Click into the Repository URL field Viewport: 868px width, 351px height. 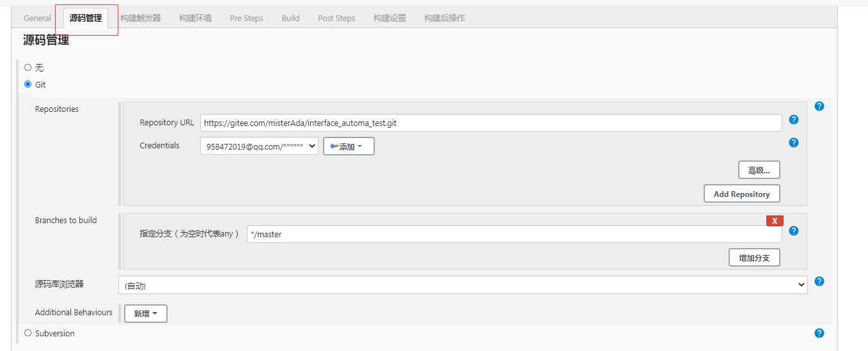(x=491, y=123)
